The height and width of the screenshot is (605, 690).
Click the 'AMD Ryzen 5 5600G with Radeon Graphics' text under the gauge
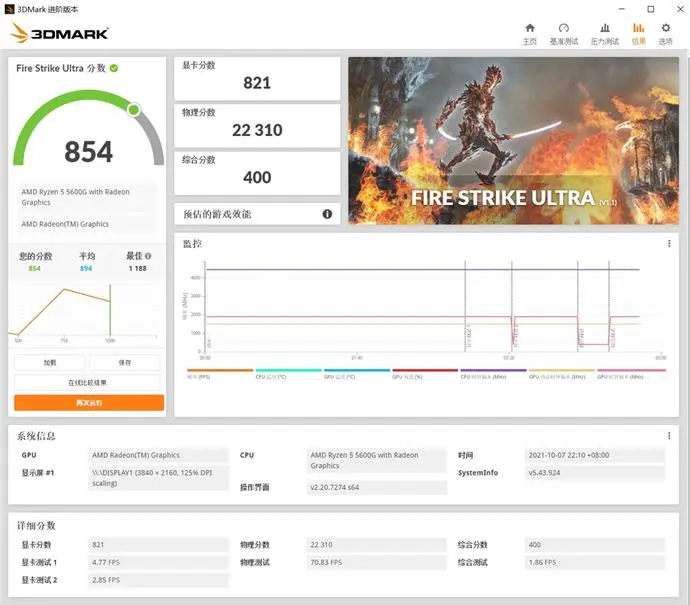[75, 197]
